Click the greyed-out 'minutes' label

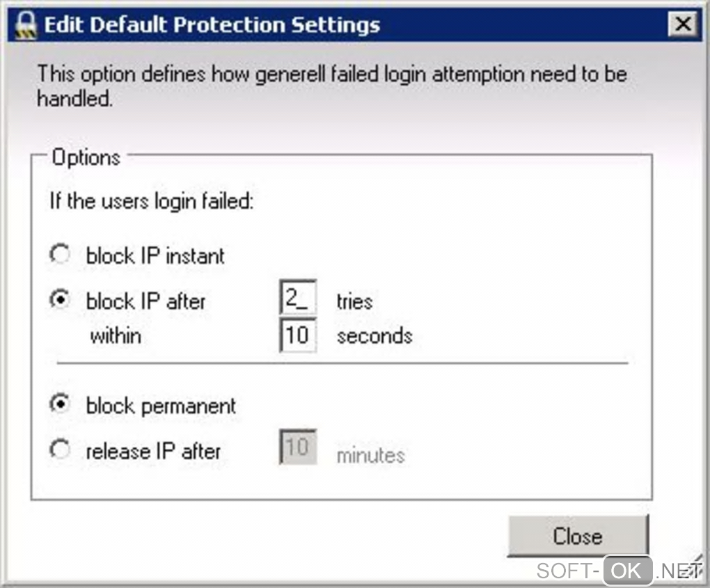pos(370,455)
